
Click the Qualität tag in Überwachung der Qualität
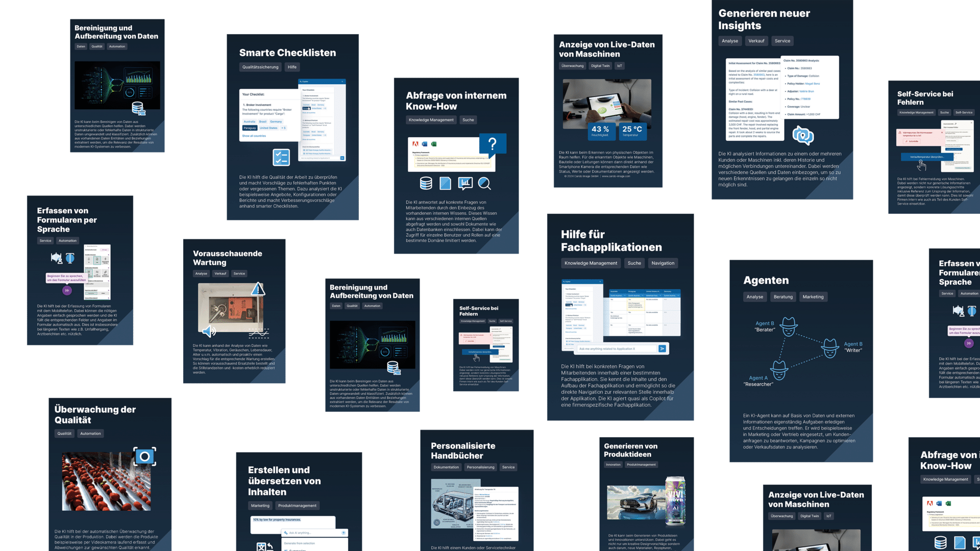[x=64, y=434]
